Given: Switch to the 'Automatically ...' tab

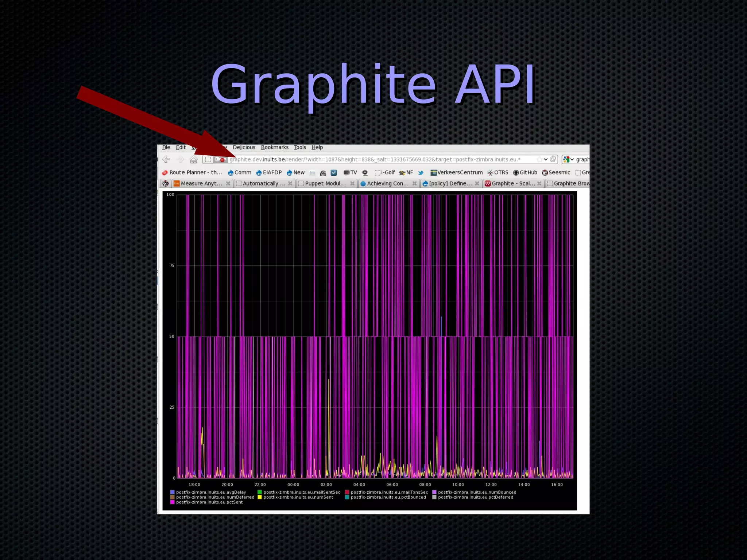Looking at the screenshot, I should click(264, 183).
